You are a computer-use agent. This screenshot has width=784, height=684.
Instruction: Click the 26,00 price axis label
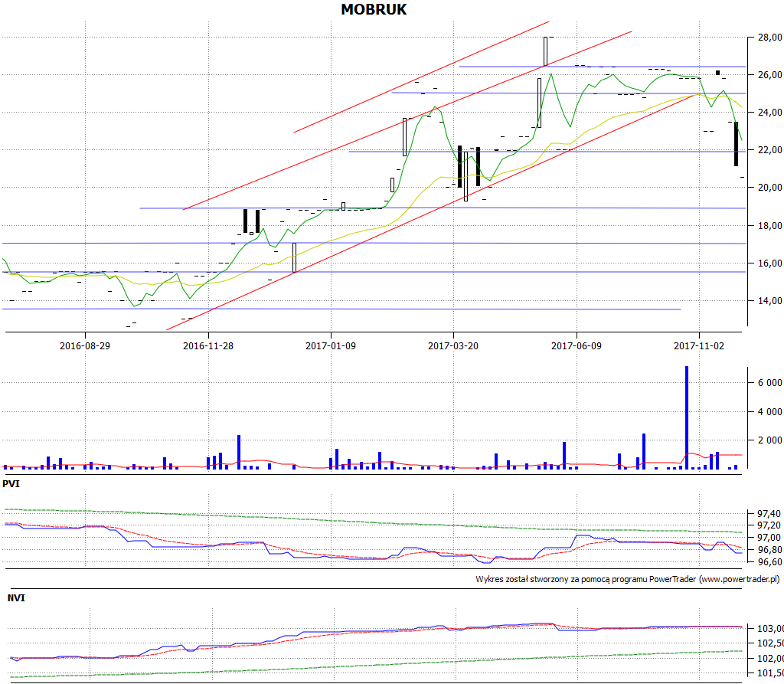(770, 74)
